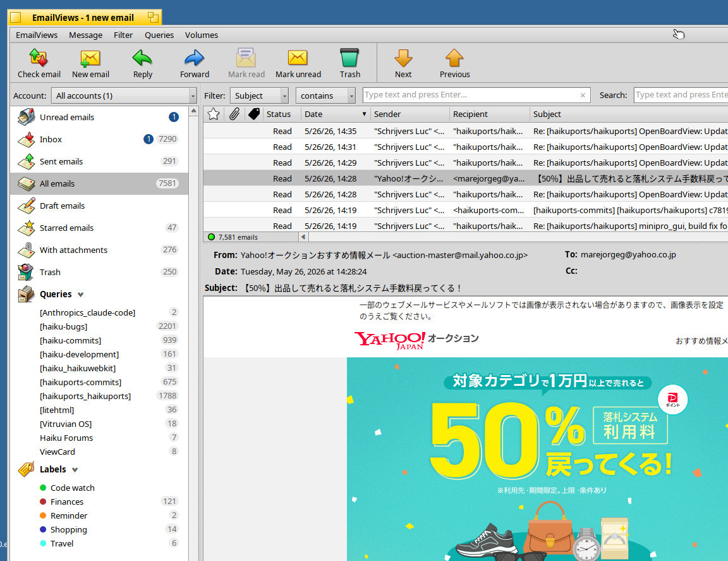Sort by the Subject column header

pyautogui.click(x=629, y=114)
